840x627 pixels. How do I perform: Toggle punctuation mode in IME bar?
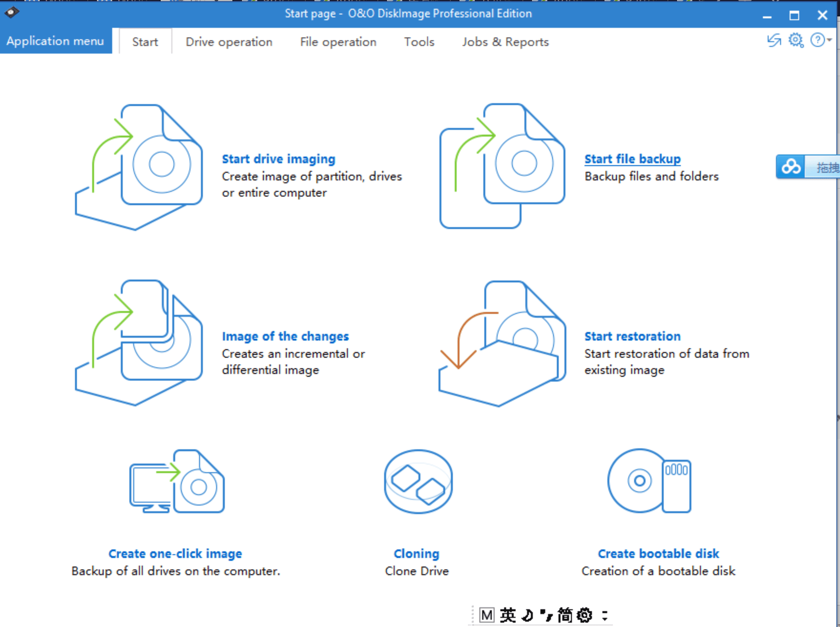click(x=547, y=615)
